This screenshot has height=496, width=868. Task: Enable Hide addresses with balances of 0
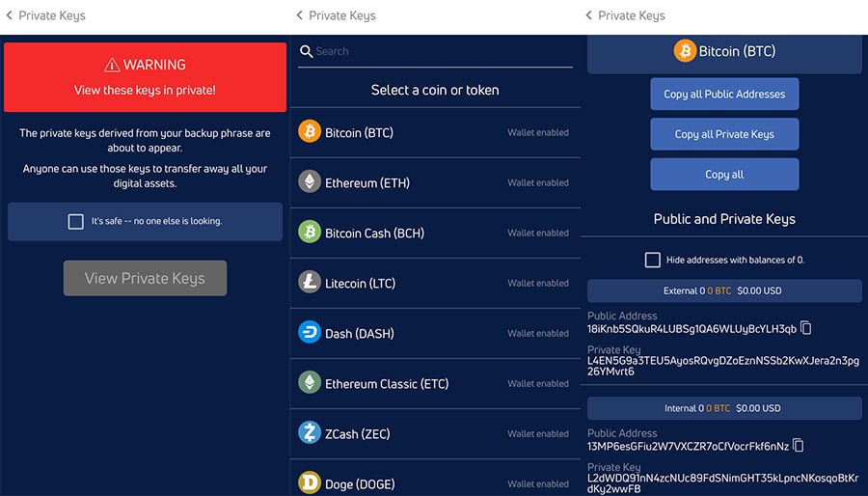tap(653, 260)
